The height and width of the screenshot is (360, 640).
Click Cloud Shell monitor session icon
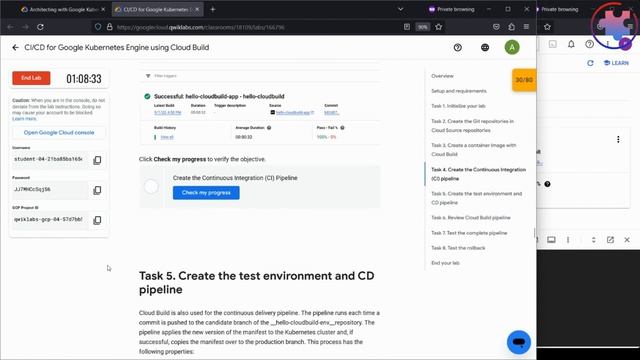point(551,240)
